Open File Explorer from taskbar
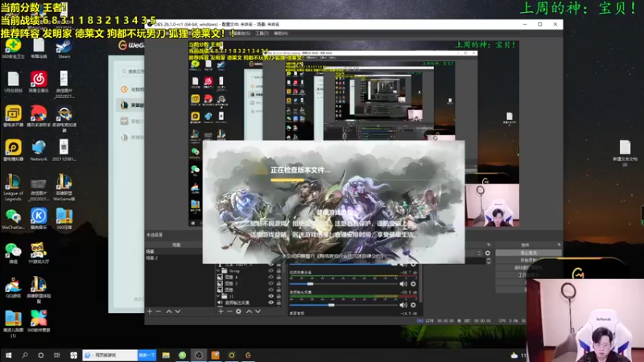 166,355
